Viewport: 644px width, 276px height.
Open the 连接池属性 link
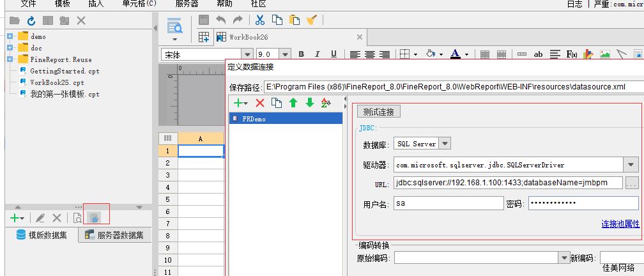point(620,224)
